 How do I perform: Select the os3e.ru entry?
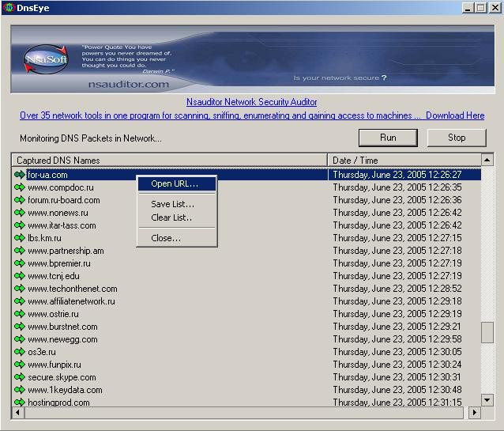(x=42, y=352)
